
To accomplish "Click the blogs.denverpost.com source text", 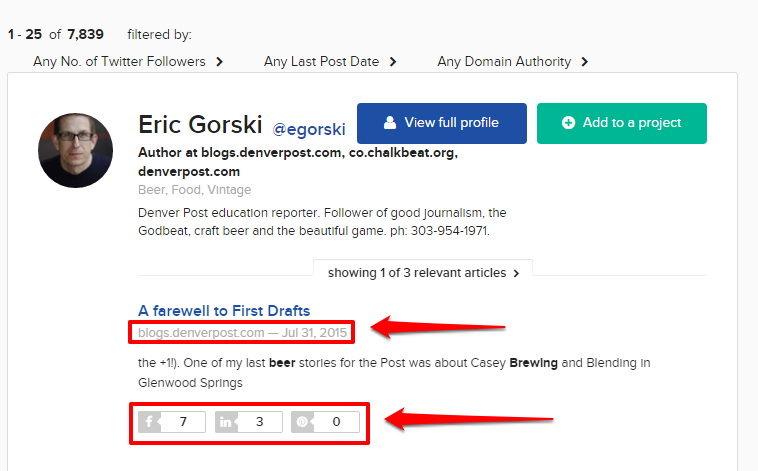I will 201,332.
